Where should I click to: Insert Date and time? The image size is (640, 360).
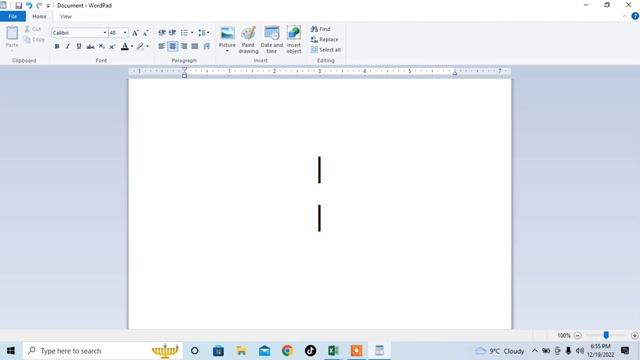[x=271, y=40]
